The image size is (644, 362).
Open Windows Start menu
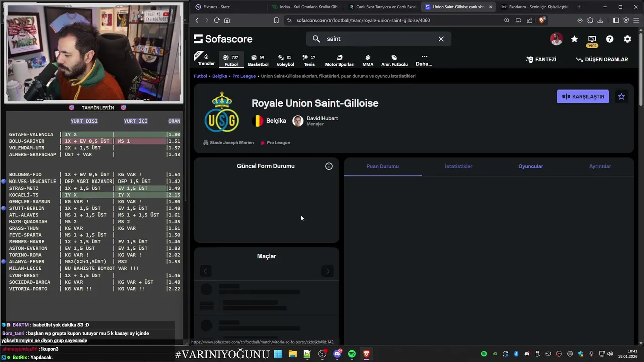[x=278, y=354]
